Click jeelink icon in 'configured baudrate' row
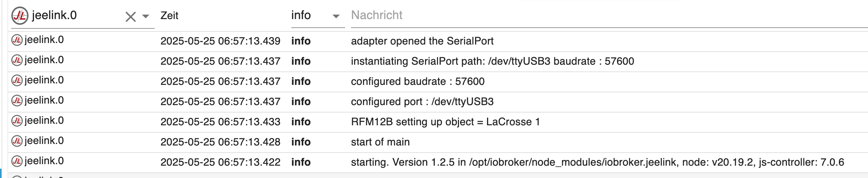Image resolution: width=868 pixels, height=178 pixels. click(x=17, y=80)
